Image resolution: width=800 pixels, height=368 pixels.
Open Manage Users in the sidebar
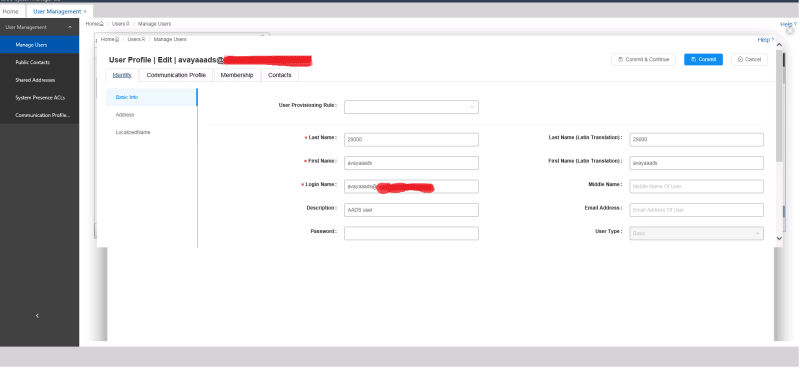click(39, 45)
